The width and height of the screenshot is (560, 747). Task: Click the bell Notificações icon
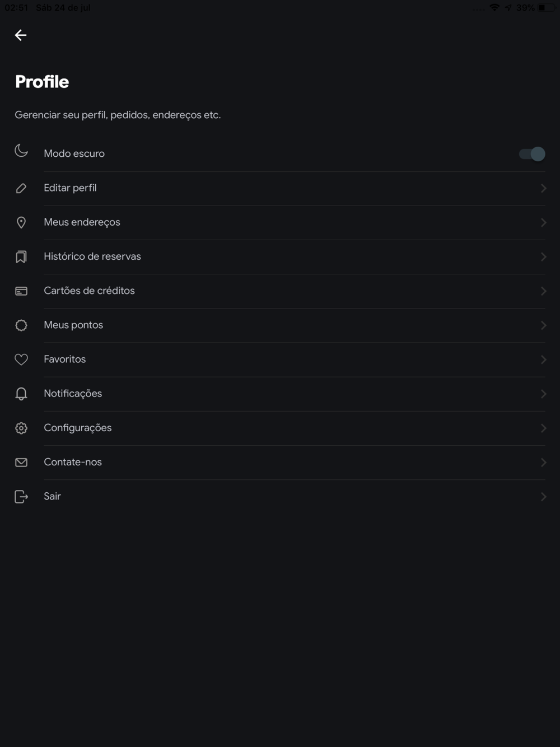coord(21,394)
